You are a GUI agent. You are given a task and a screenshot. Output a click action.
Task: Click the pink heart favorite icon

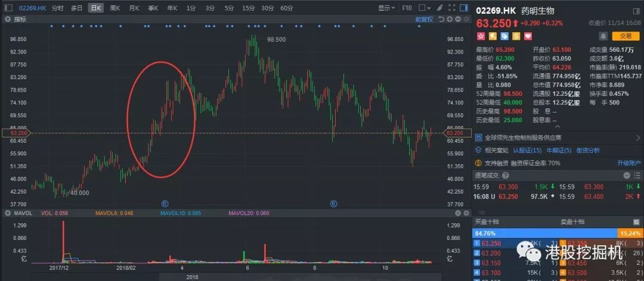click(x=527, y=36)
